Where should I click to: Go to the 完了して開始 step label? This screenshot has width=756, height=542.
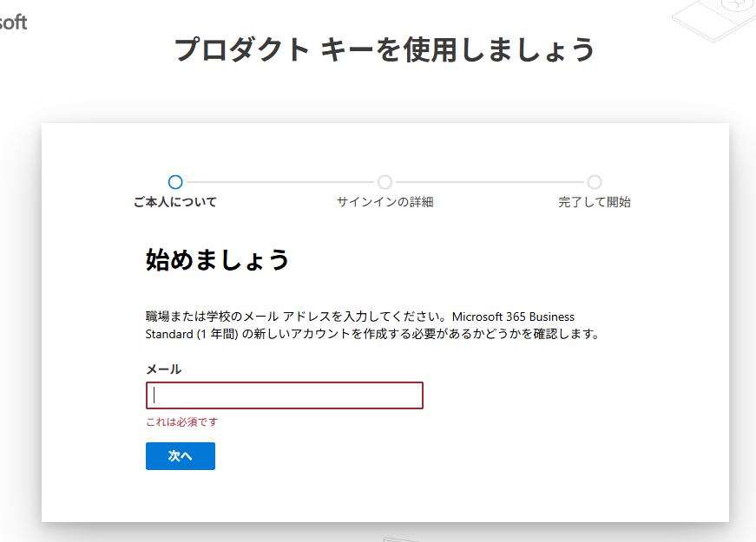tap(595, 202)
